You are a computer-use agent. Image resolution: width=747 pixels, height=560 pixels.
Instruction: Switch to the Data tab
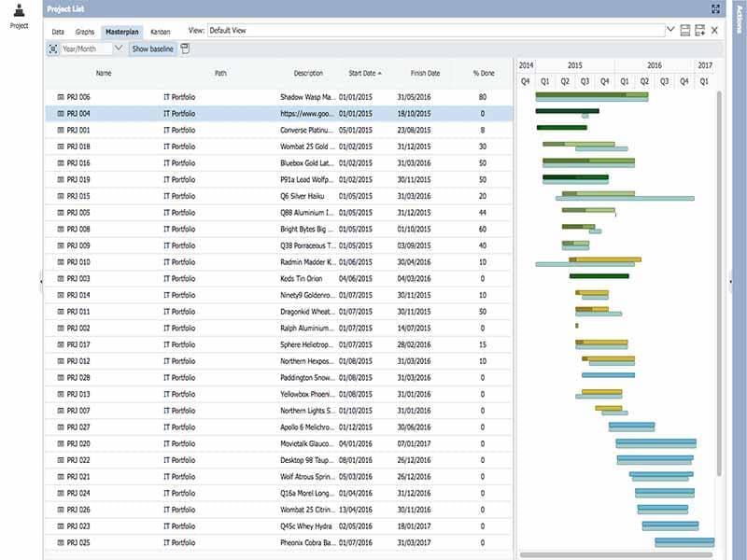tap(58, 31)
